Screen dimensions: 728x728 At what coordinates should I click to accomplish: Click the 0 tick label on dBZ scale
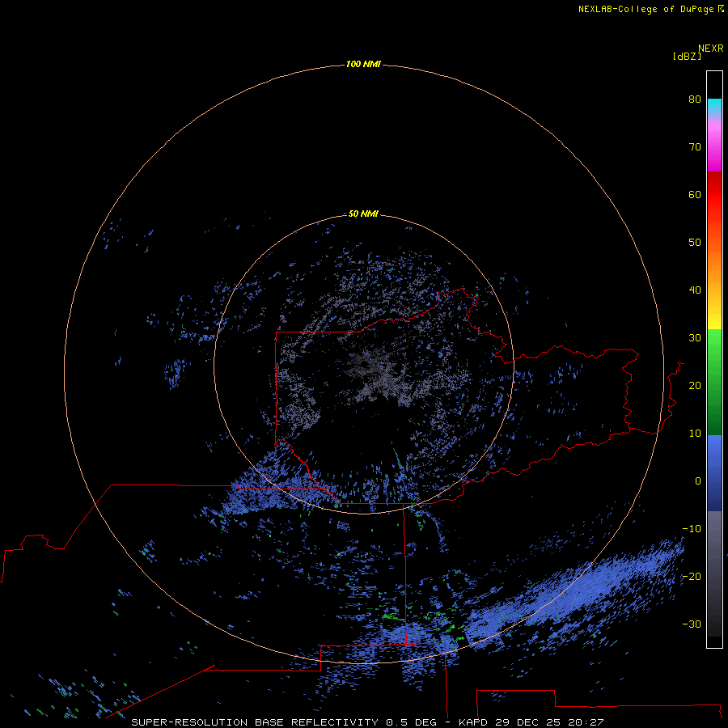tap(698, 481)
